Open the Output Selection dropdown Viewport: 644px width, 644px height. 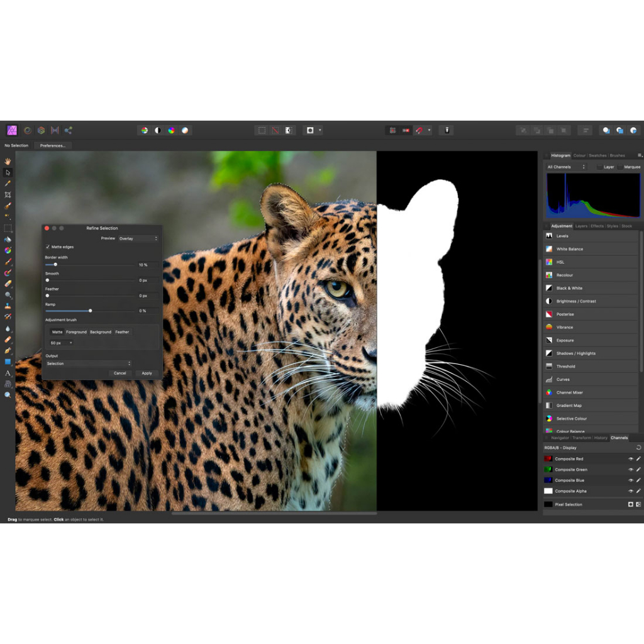(x=88, y=364)
